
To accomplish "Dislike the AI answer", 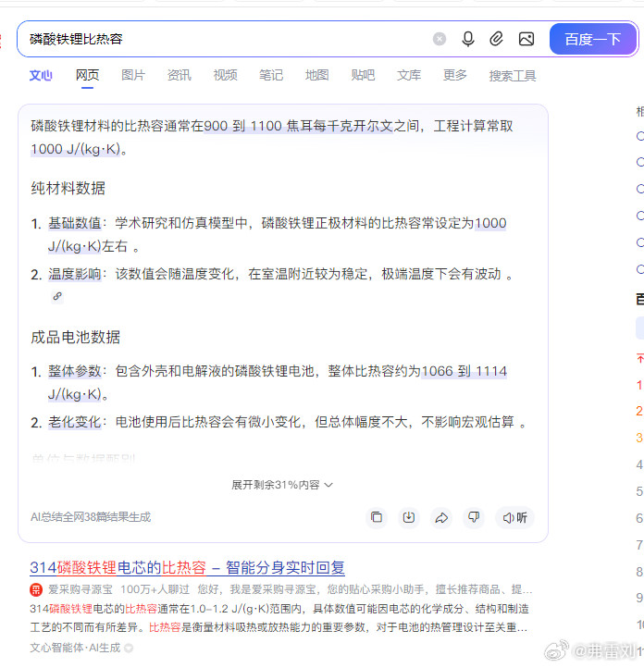I will [x=474, y=517].
